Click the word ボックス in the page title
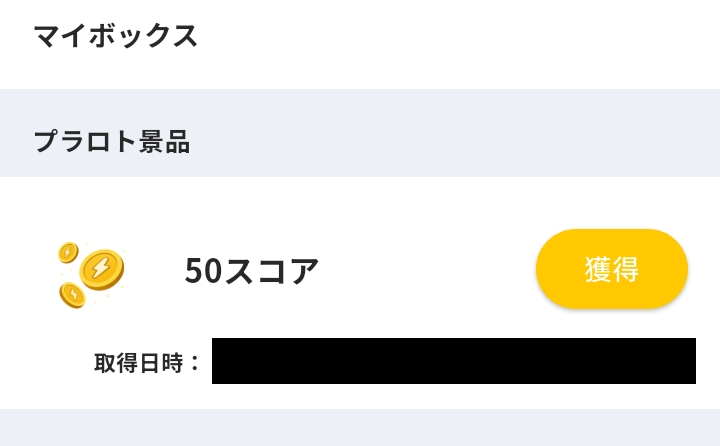 (142, 36)
